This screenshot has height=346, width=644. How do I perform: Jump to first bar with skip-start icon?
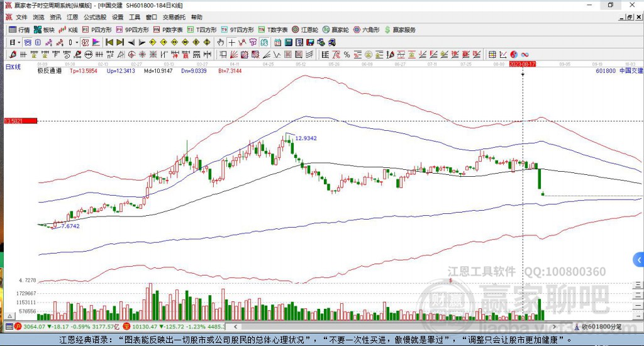pyautogui.click(x=109, y=42)
